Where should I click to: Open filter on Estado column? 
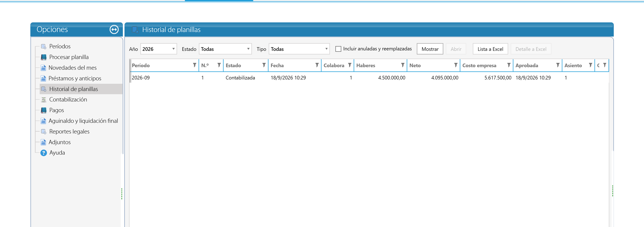tap(264, 65)
